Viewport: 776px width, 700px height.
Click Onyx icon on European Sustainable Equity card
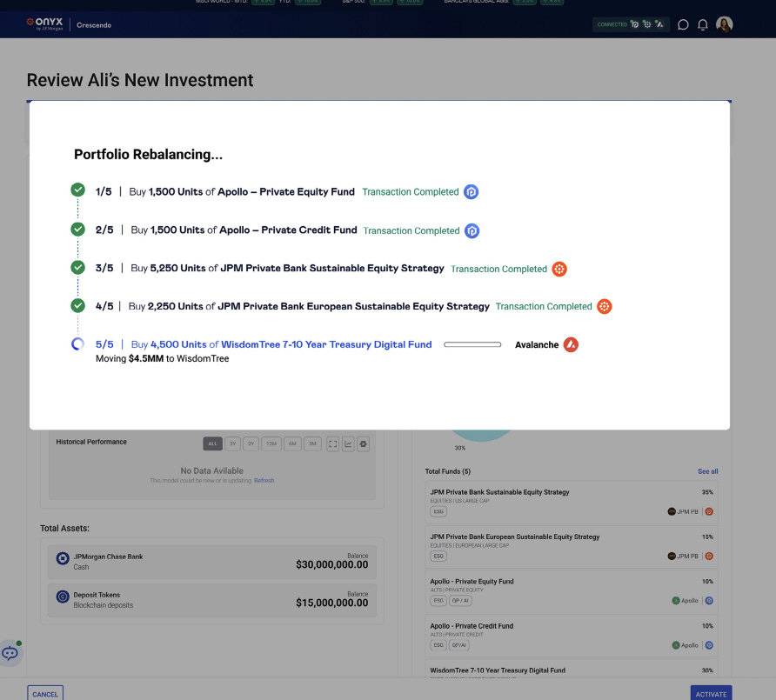pos(709,556)
